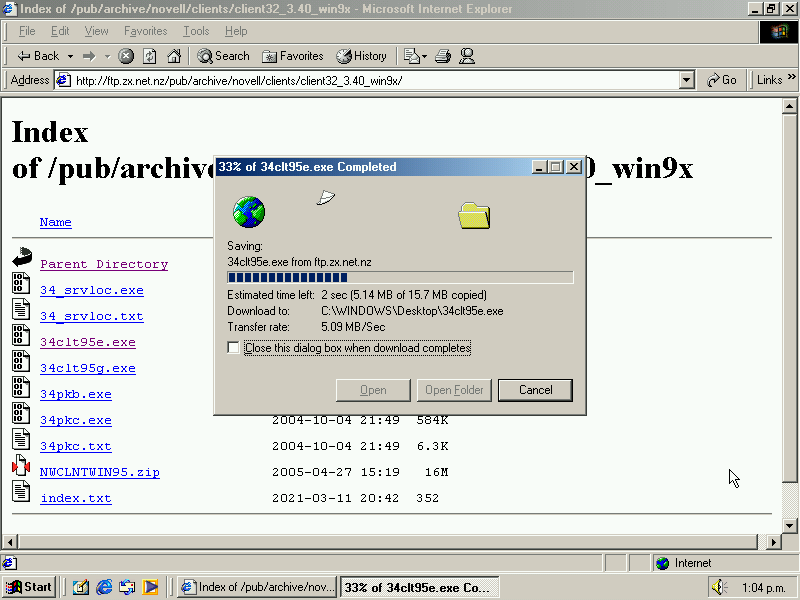Click the download progress bar in the dialog

pos(400,278)
